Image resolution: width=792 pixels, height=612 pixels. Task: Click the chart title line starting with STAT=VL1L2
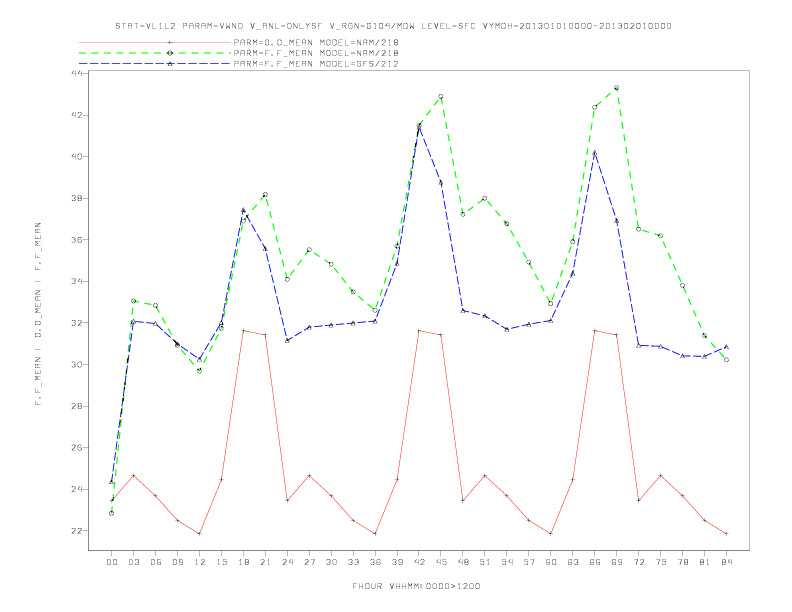[393, 26]
